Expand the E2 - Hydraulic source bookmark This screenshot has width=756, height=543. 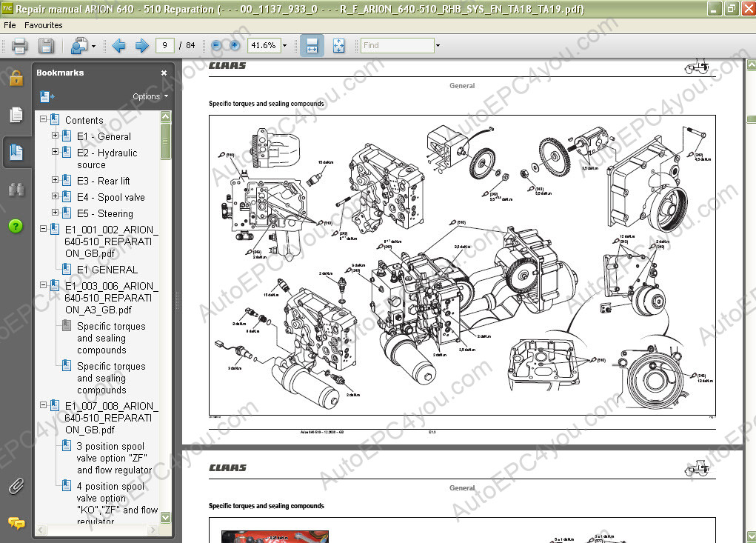55,152
